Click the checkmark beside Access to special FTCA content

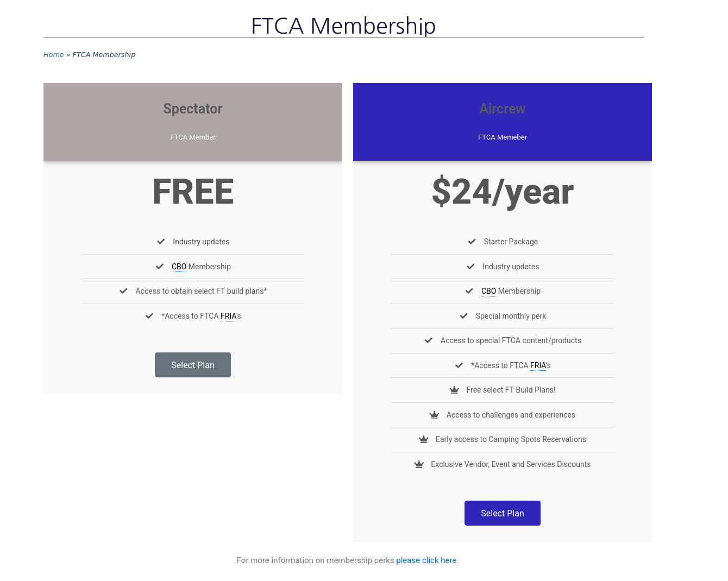coord(429,340)
